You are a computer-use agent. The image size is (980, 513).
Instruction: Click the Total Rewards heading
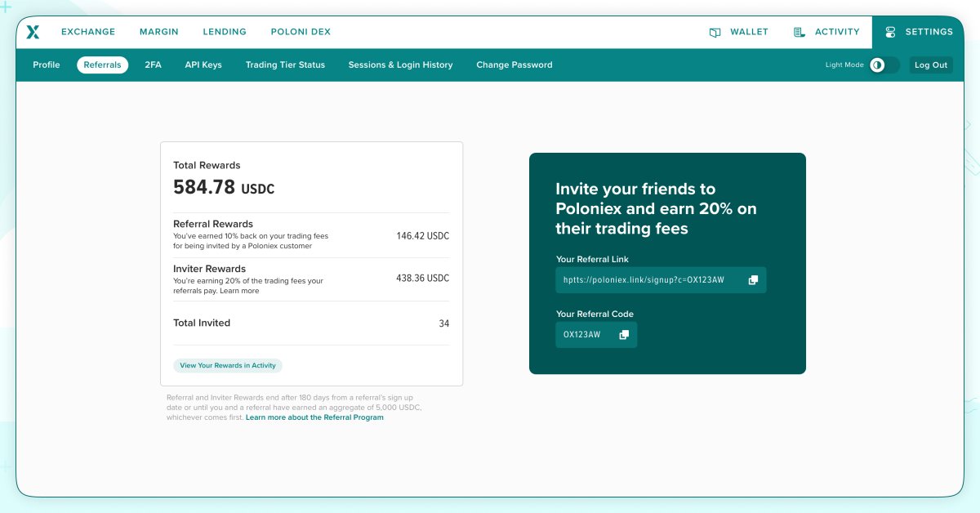(207, 165)
